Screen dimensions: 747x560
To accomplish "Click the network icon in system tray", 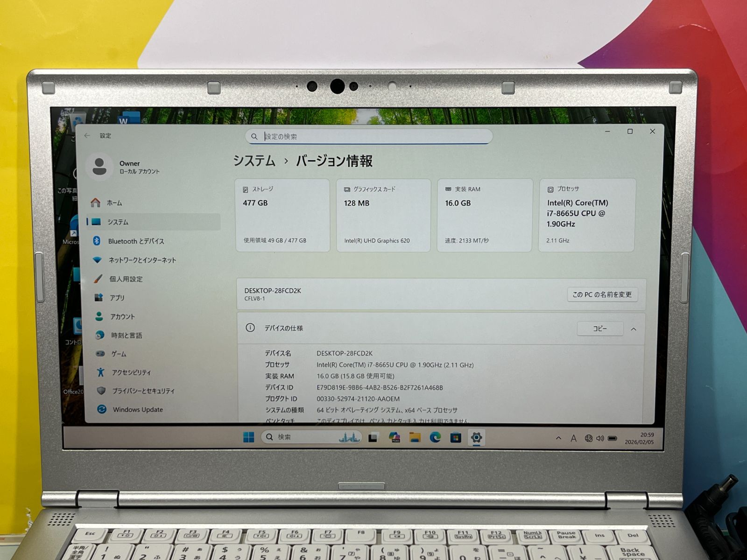I will [589, 438].
